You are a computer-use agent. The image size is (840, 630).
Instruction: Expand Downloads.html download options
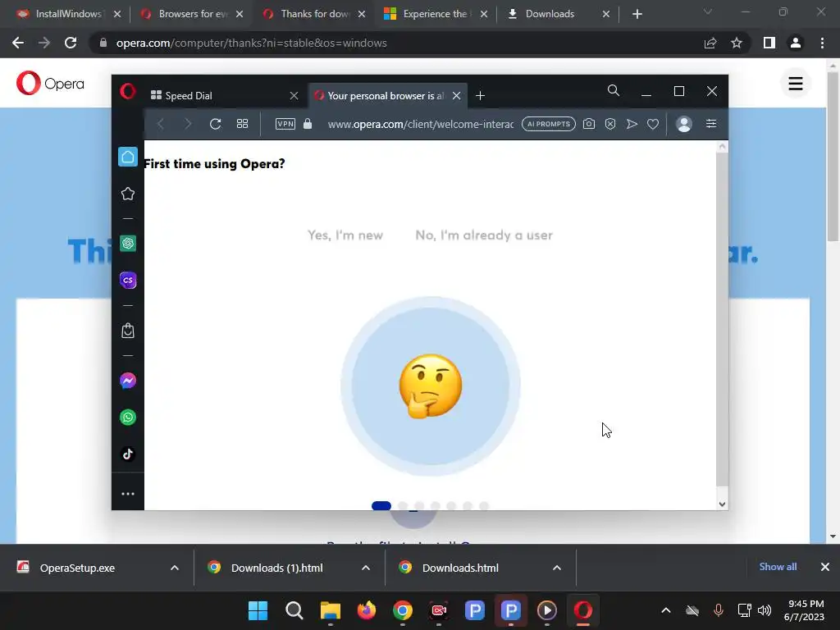557,568
